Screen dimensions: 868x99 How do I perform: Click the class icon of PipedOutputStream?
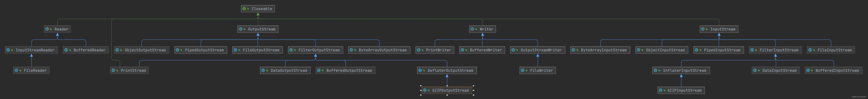click(x=177, y=50)
